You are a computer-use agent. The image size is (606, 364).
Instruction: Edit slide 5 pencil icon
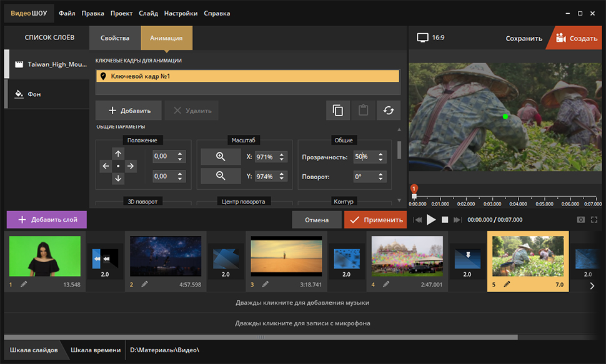coord(507,285)
